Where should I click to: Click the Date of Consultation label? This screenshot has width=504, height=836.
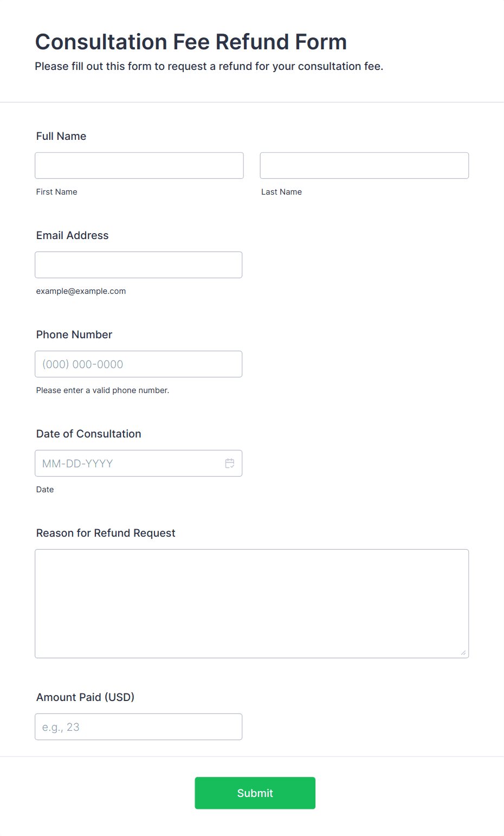coord(89,434)
